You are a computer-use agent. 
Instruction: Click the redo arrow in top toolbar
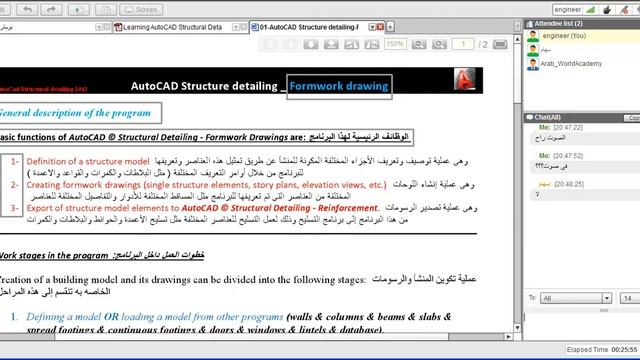click(x=51, y=9)
